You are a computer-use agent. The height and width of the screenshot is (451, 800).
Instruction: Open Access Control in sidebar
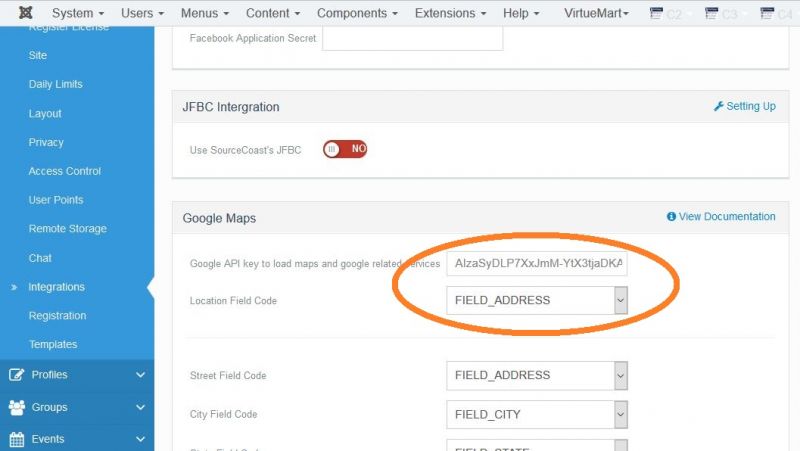pos(65,171)
